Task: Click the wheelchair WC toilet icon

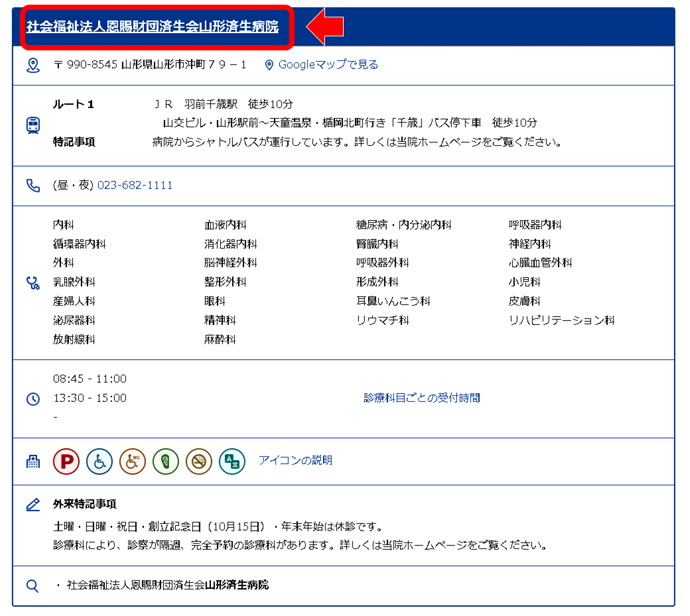Action: click(133, 462)
